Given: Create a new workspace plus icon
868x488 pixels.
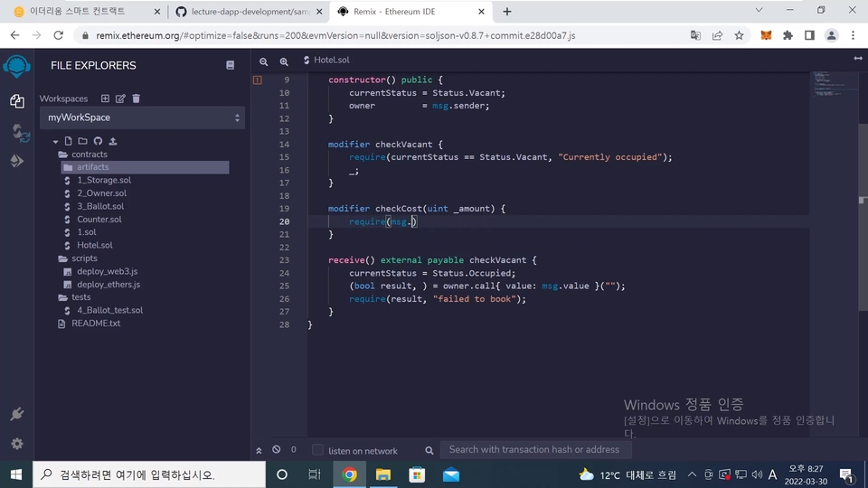Looking at the screenshot, I should [105, 99].
